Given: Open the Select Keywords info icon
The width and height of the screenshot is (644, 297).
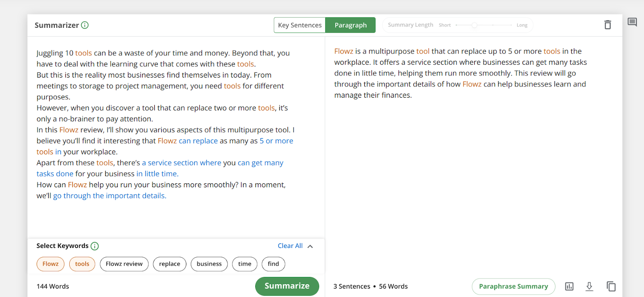Looking at the screenshot, I should [x=95, y=246].
